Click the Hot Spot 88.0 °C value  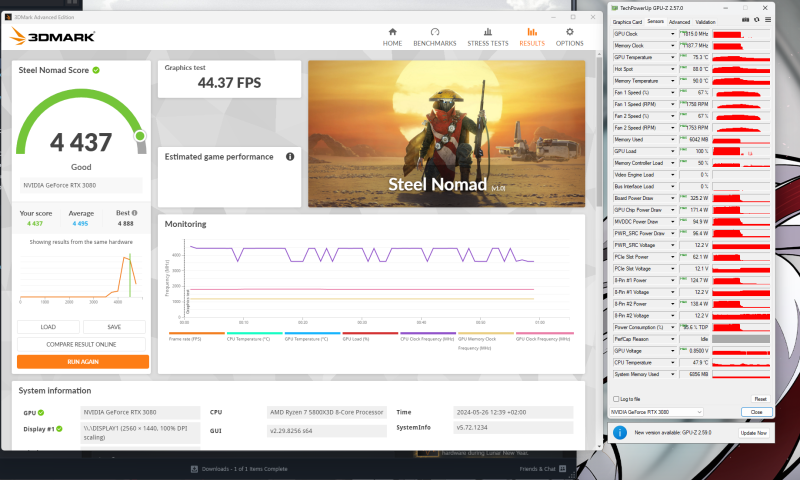point(694,69)
